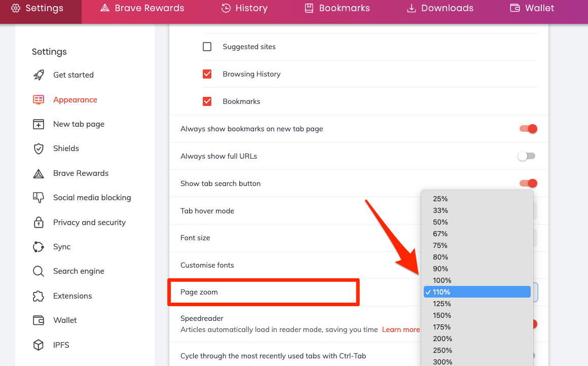Click the Settings gear icon in top bar
This screenshot has width=588, height=366.
pos(16,8)
